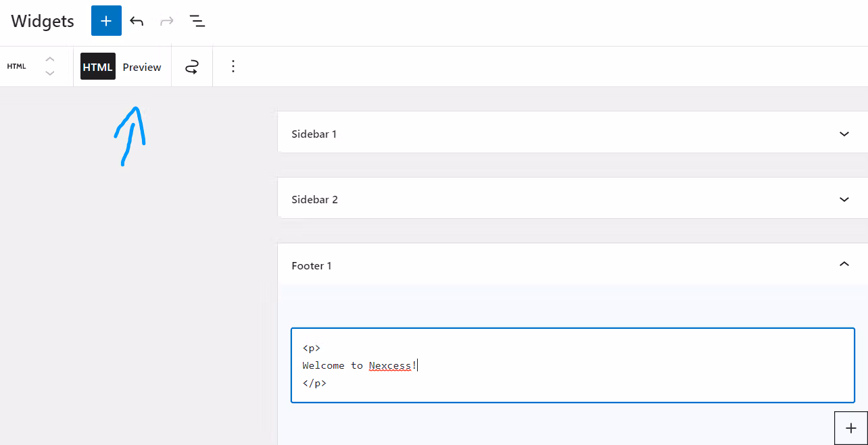868x445 pixels.
Task: Select the HTML block icon in the toolbar
Action: pos(16,66)
